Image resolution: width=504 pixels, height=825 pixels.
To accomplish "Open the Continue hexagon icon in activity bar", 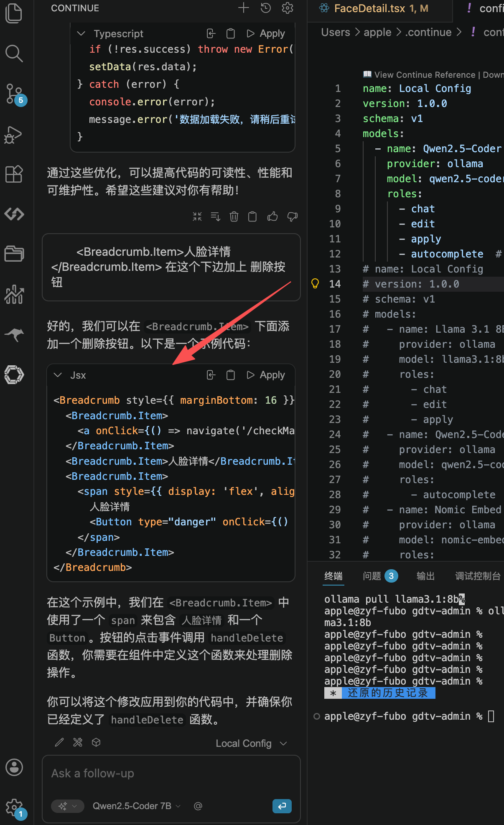I will point(14,374).
